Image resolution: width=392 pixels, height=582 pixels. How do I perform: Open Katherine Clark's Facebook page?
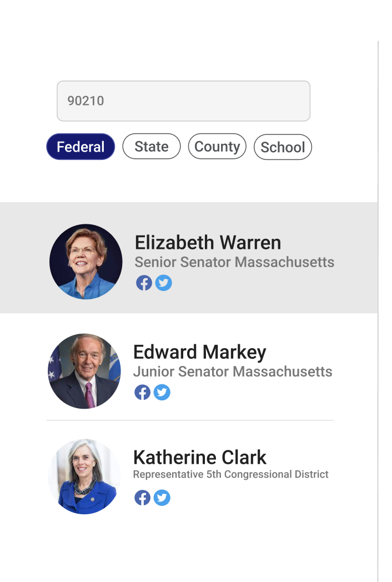[142, 498]
